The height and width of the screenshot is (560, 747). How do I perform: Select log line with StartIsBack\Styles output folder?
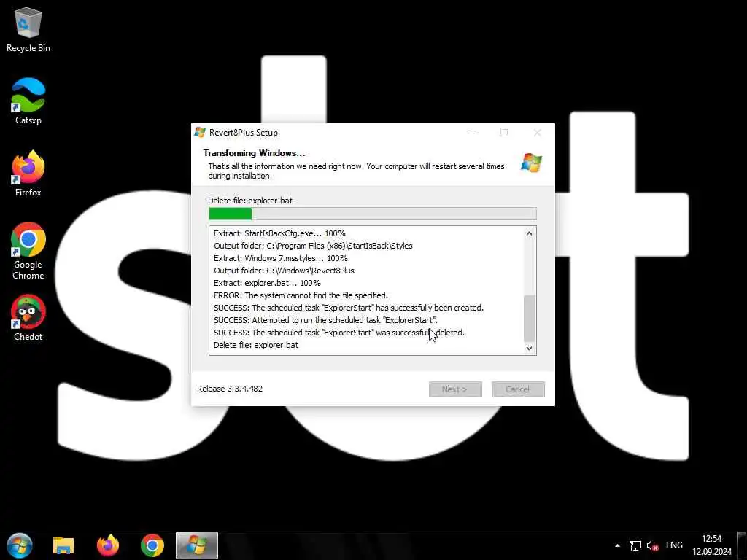coord(313,246)
